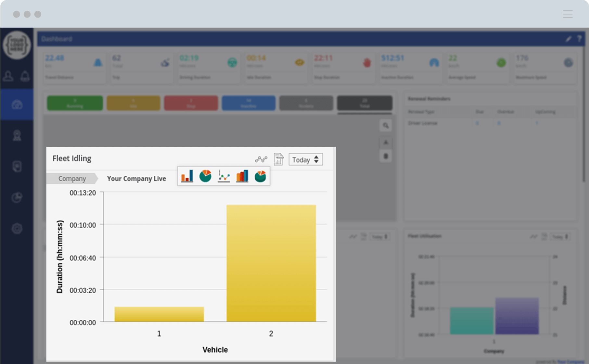This screenshot has width=589, height=364.
Task: Open the settings gear in sidebar
Action: (x=17, y=229)
